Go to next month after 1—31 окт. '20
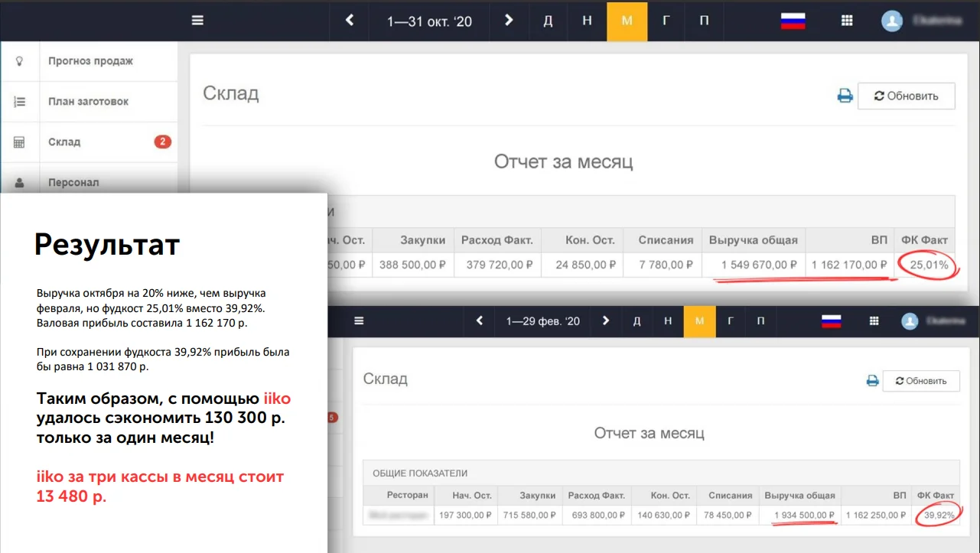The image size is (980, 553). (509, 21)
